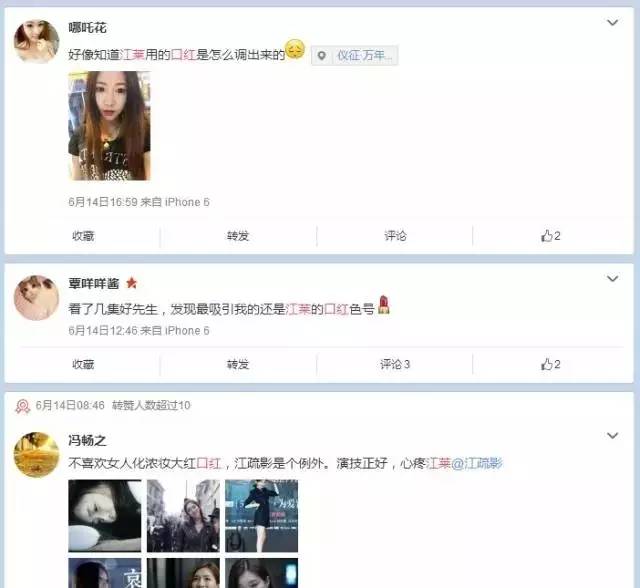
Task: Open first black-and-white photo in 冯畅之's post
Action: (x=105, y=516)
